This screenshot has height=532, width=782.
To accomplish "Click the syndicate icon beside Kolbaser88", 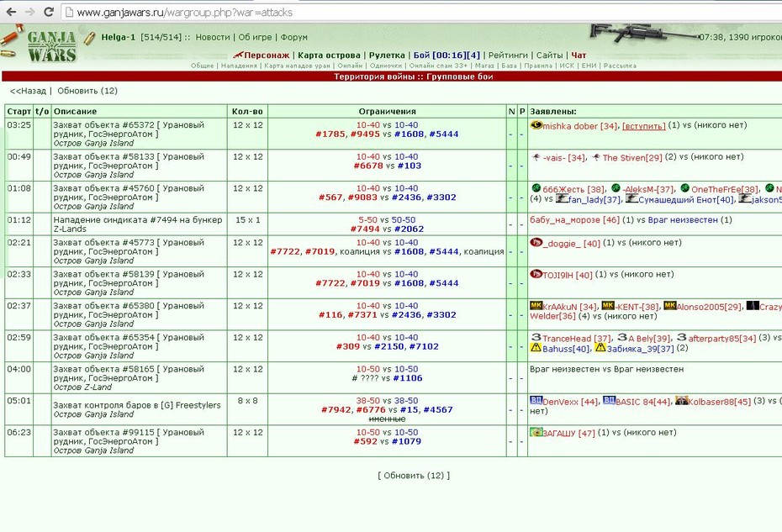I will (682, 400).
